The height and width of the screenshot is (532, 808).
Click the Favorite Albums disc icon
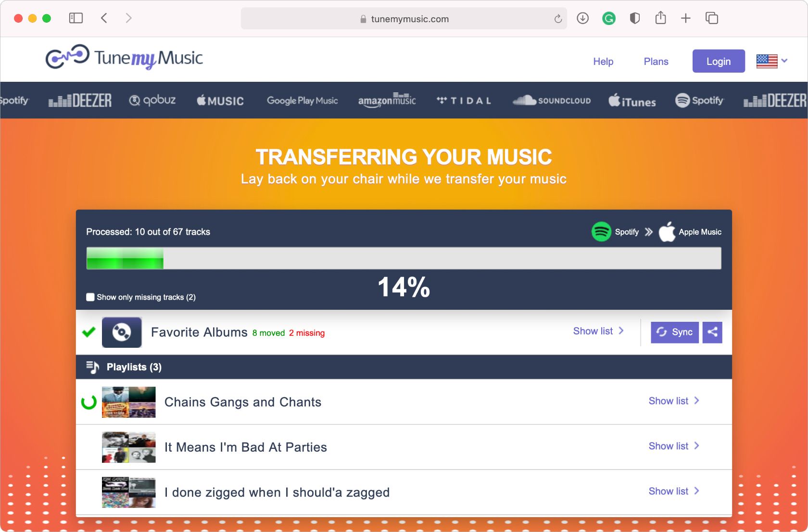coord(122,332)
